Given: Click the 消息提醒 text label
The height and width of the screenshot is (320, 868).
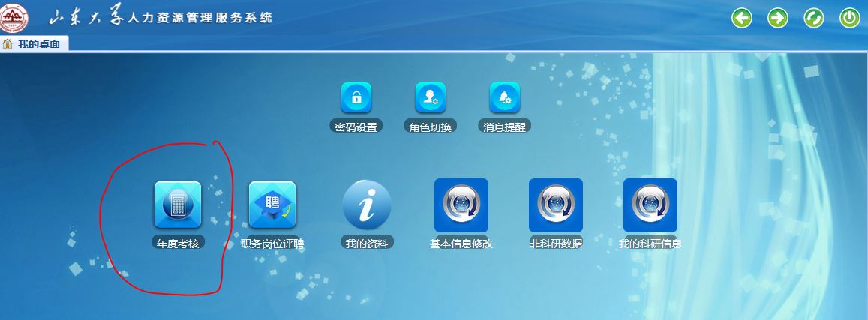Looking at the screenshot, I should tap(505, 127).
